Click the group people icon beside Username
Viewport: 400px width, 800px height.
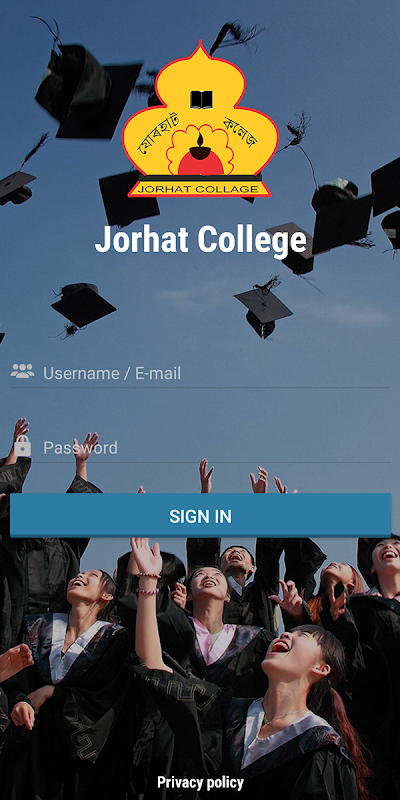[x=22, y=371]
